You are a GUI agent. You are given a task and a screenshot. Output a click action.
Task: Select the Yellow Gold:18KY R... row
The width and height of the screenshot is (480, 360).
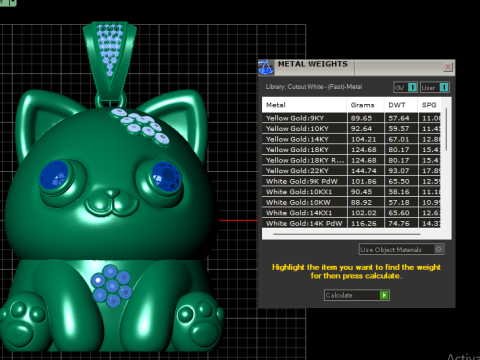point(351,160)
